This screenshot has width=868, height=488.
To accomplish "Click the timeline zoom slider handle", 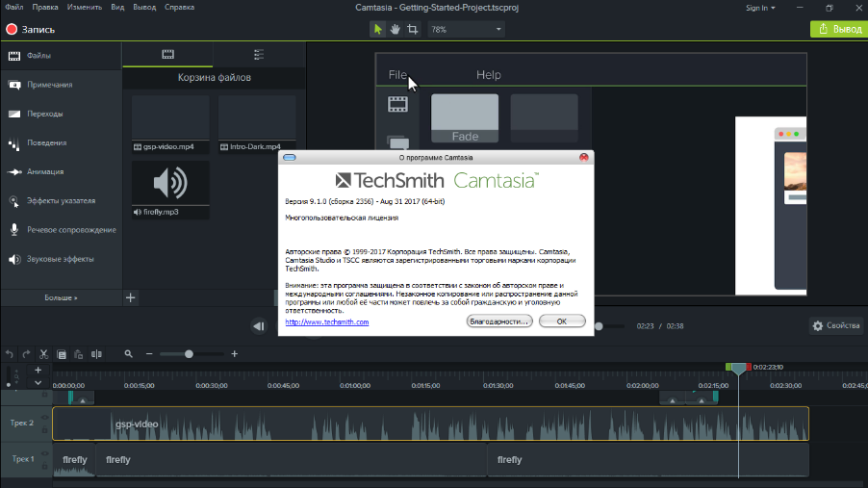I will click(x=189, y=354).
